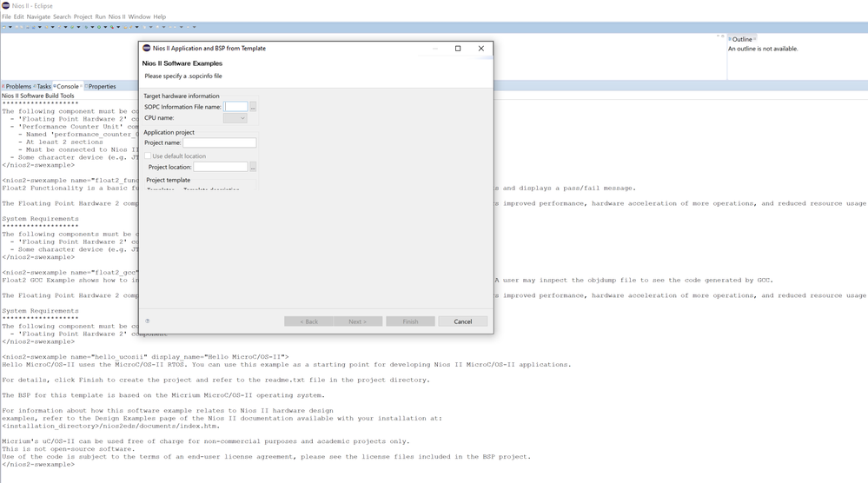
Task: Click the 'For details, click Finish' console line
Action: [215, 380]
